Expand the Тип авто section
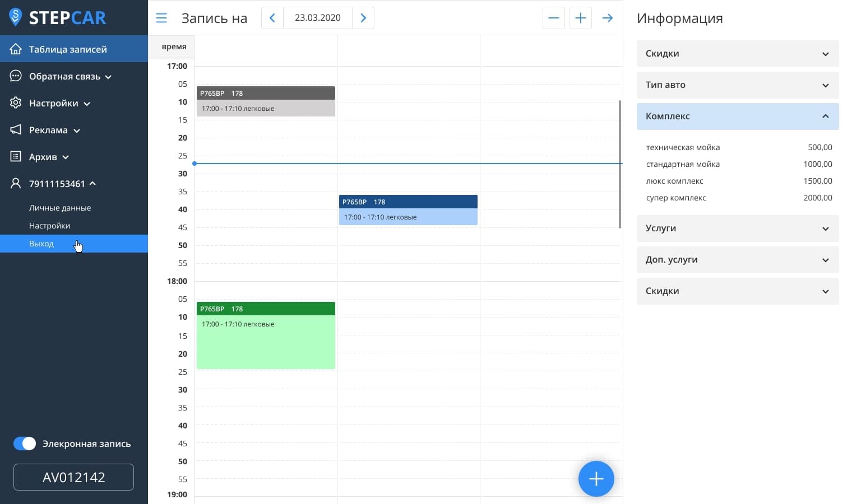852x504 pixels. 737,85
